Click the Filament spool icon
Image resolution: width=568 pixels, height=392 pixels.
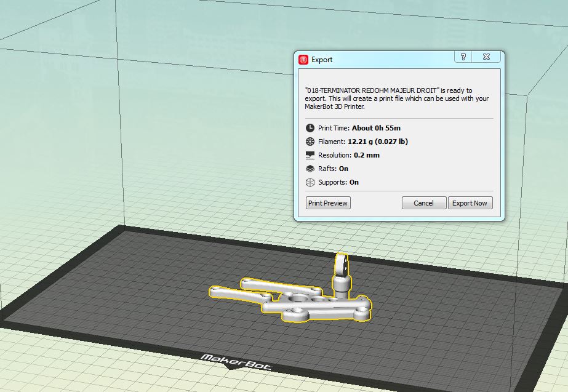(310, 142)
